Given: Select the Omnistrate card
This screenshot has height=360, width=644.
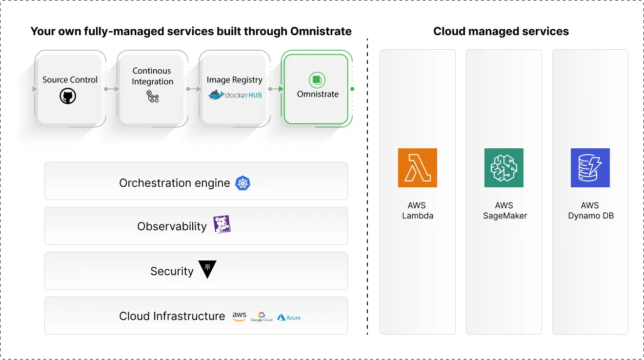Looking at the screenshot, I should point(317,89).
